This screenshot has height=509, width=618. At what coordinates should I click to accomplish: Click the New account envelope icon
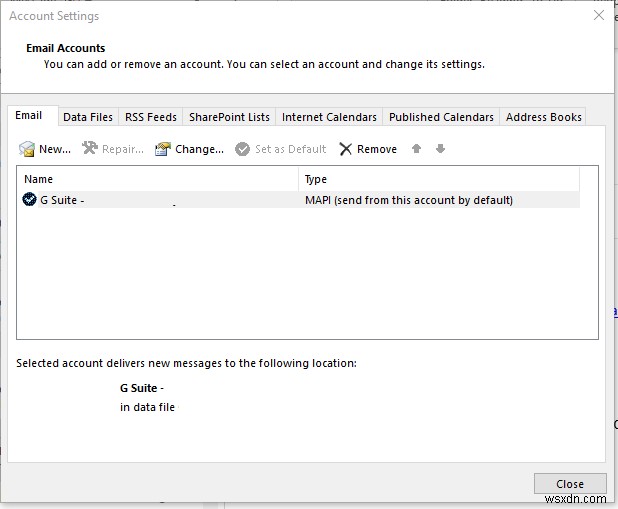(27, 149)
